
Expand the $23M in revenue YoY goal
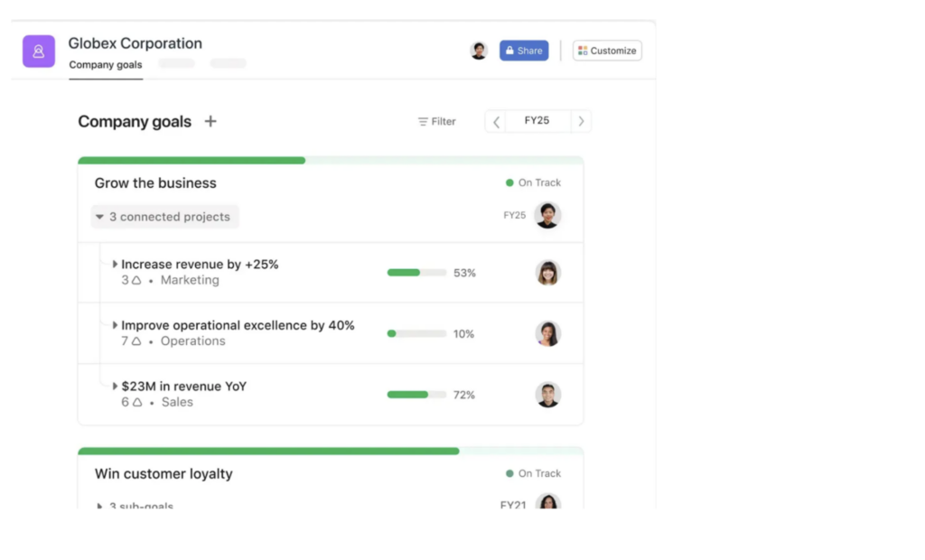click(115, 386)
